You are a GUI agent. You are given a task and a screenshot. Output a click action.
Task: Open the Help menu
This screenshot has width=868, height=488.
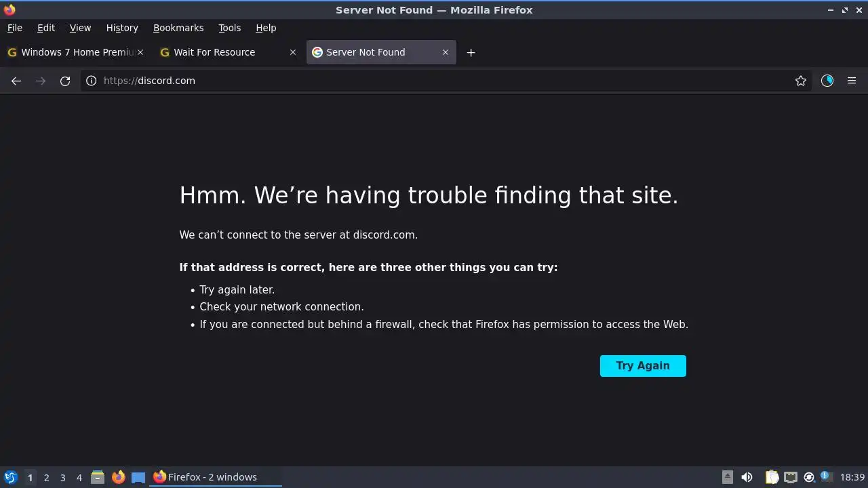coord(266,28)
